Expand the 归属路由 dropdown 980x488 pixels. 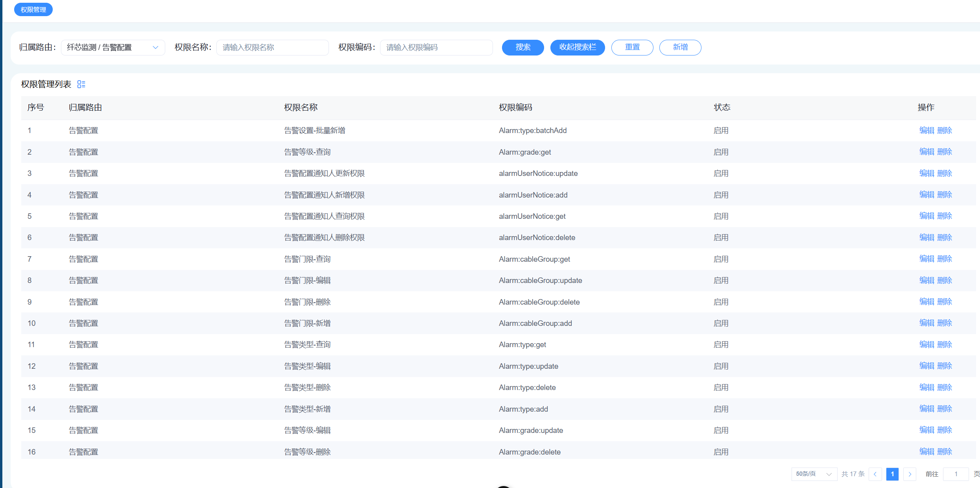pos(113,47)
